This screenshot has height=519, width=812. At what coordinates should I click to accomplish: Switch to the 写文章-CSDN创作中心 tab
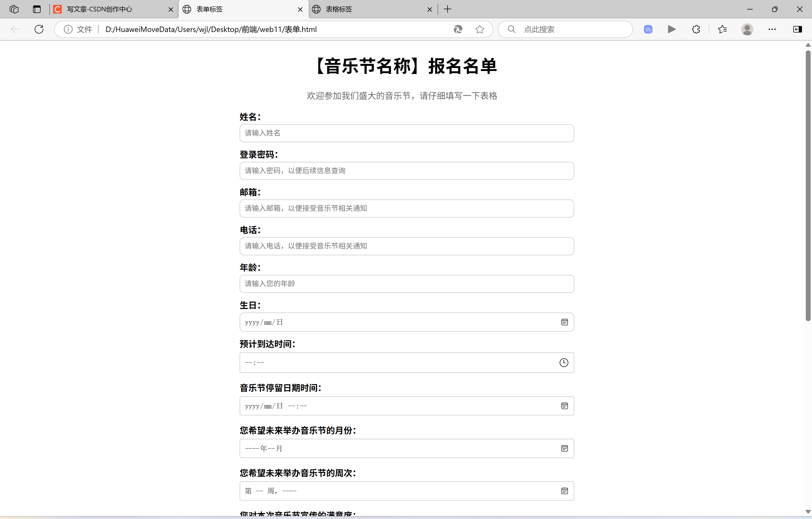click(99, 9)
